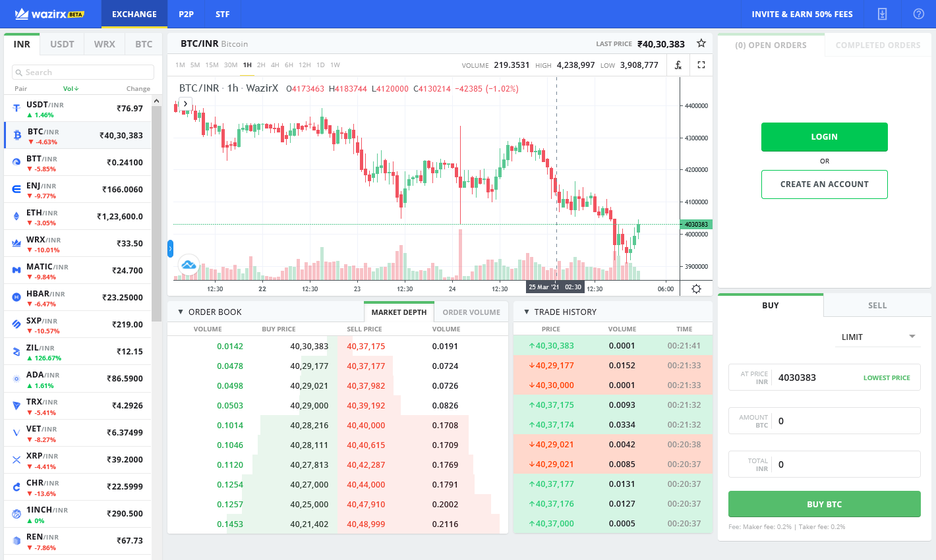Switch to SELL tab
Viewport: 936px width, 560px height.
pyautogui.click(x=877, y=305)
